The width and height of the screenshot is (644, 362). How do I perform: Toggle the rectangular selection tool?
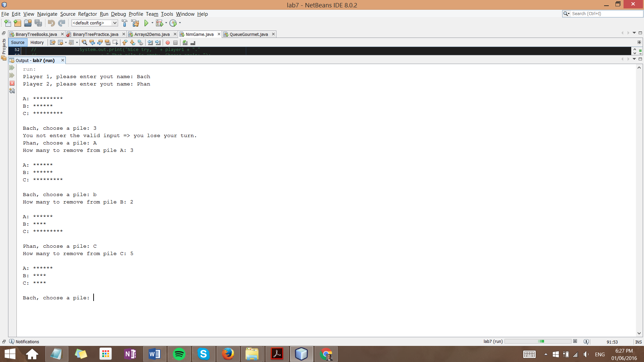point(115,43)
